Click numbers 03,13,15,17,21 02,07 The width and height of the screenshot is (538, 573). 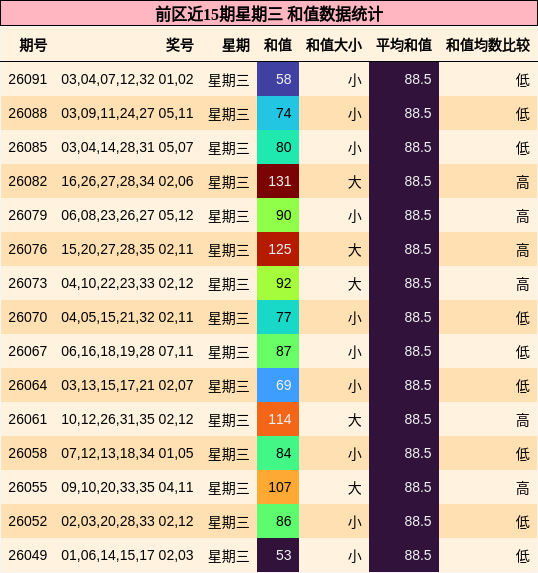click(127, 385)
